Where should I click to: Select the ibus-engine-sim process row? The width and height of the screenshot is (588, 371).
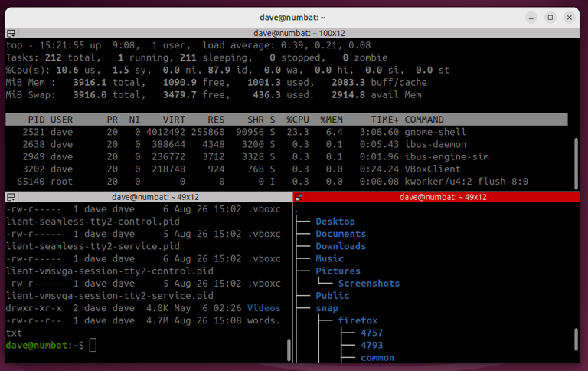click(x=286, y=157)
